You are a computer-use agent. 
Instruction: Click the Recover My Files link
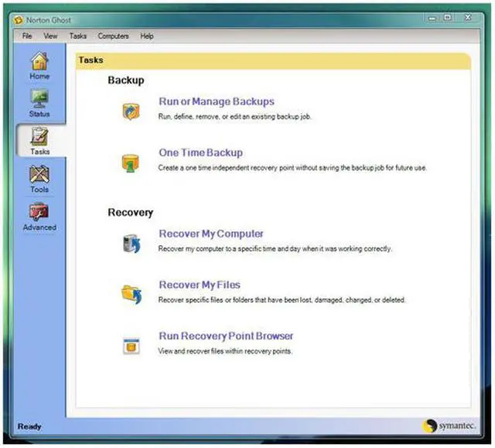pos(200,285)
